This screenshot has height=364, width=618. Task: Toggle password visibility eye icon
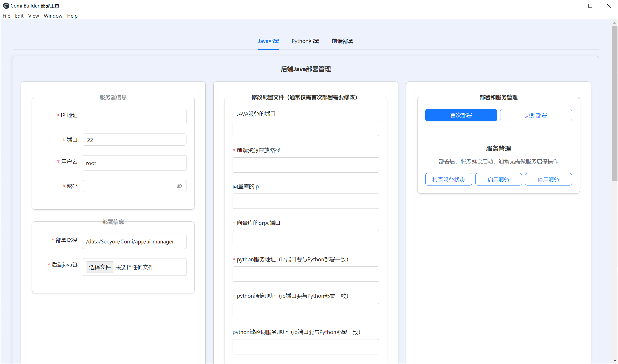(x=179, y=186)
